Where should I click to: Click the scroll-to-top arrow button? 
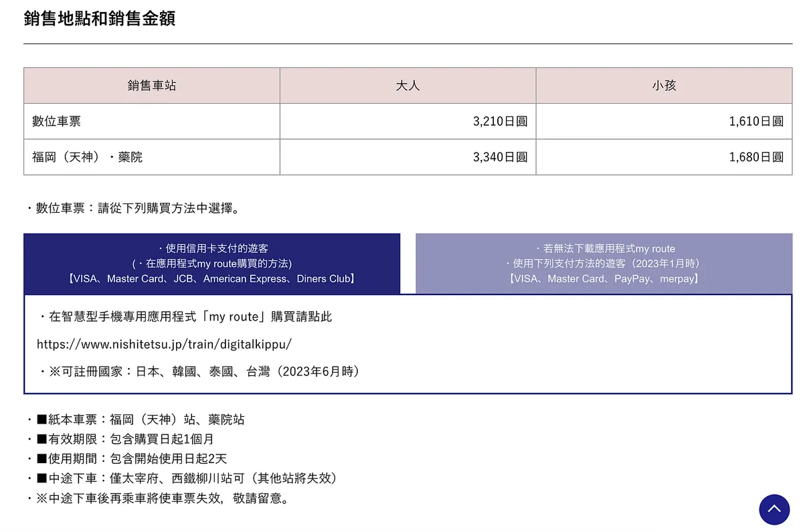[774, 509]
